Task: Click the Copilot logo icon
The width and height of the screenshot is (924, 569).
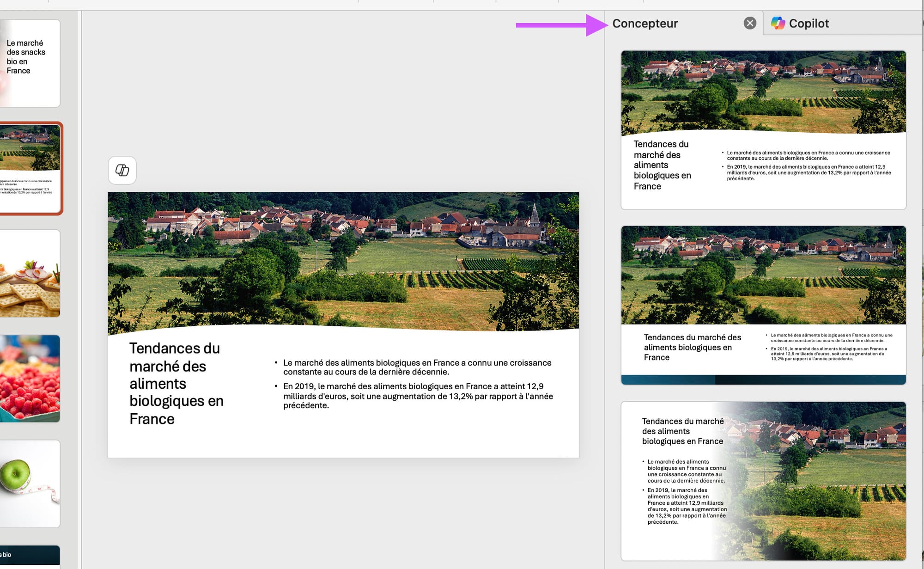Action: 778,23
